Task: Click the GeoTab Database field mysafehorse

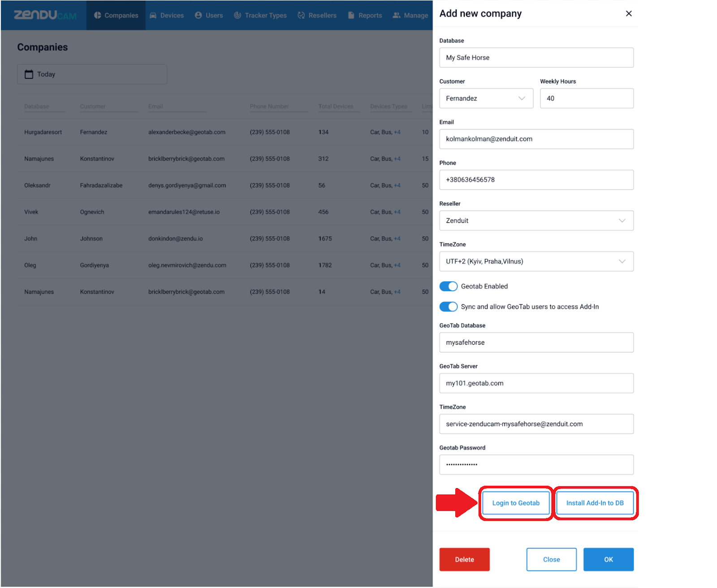Action: 536,342
